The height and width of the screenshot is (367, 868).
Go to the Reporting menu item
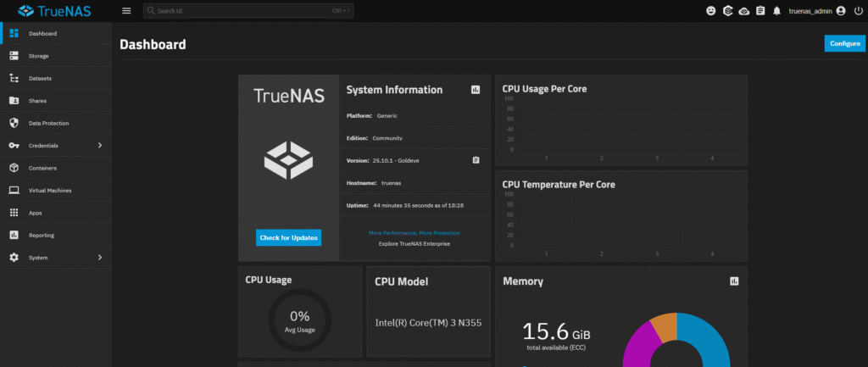click(57, 236)
